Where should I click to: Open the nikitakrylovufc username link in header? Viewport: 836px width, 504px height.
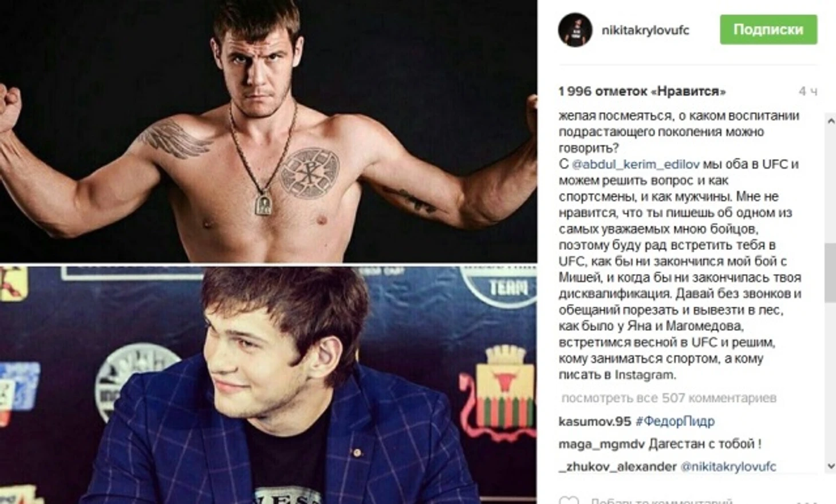pos(645,30)
